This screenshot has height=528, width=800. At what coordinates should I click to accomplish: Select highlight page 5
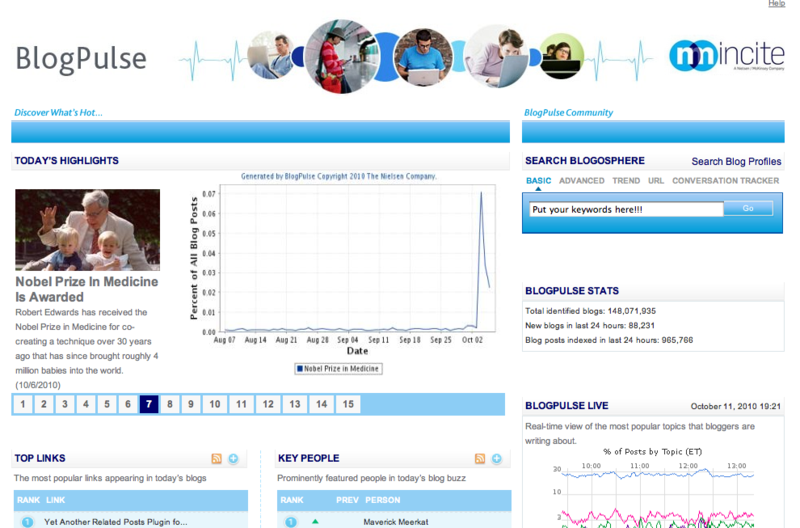point(107,404)
